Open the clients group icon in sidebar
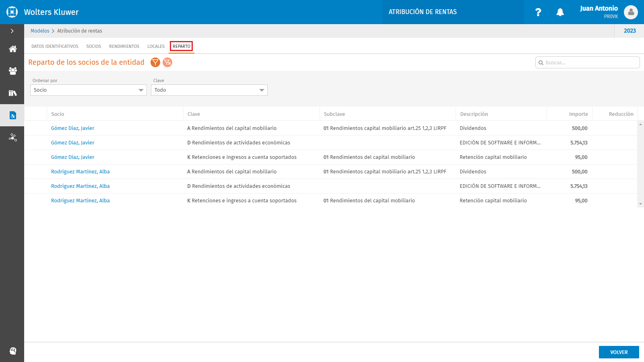This screenshot has height=362, width=644. (12, 71)
